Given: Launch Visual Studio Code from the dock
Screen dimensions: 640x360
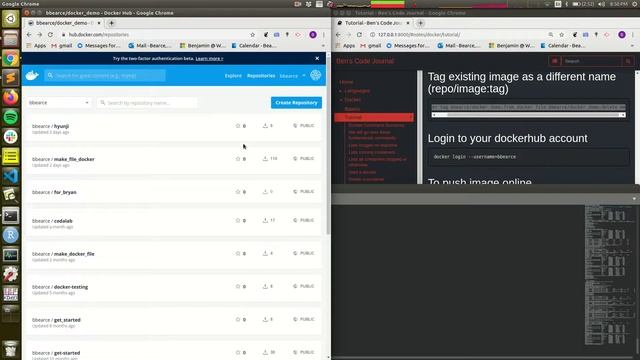Looking at the screenshot, I should [11, 176].
